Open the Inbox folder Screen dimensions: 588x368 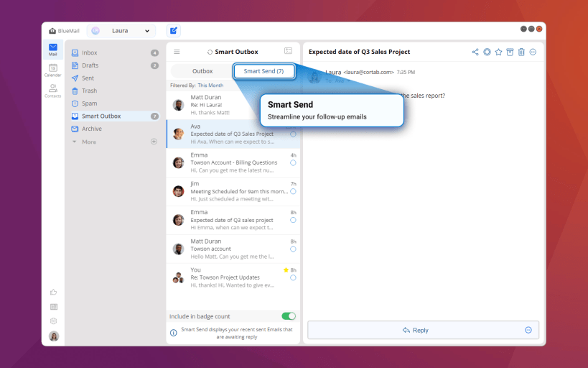click(115, 52)
